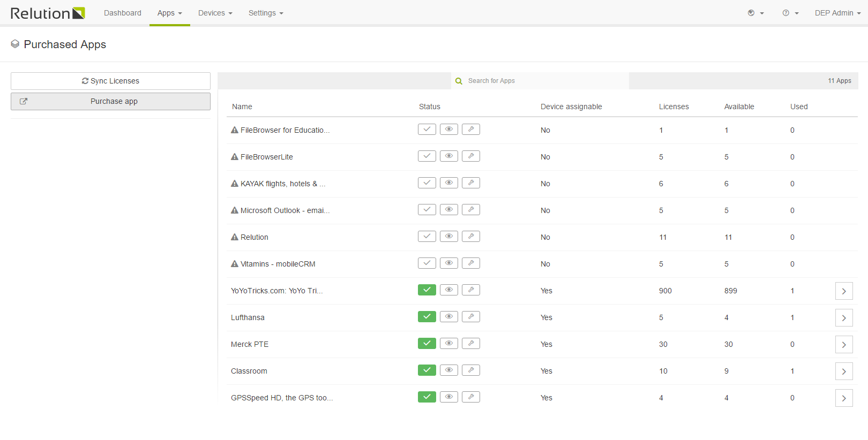Open the globe language dropdown
Image resolution: width=868 pixels, height=440 pixels.
click(755, 13)
